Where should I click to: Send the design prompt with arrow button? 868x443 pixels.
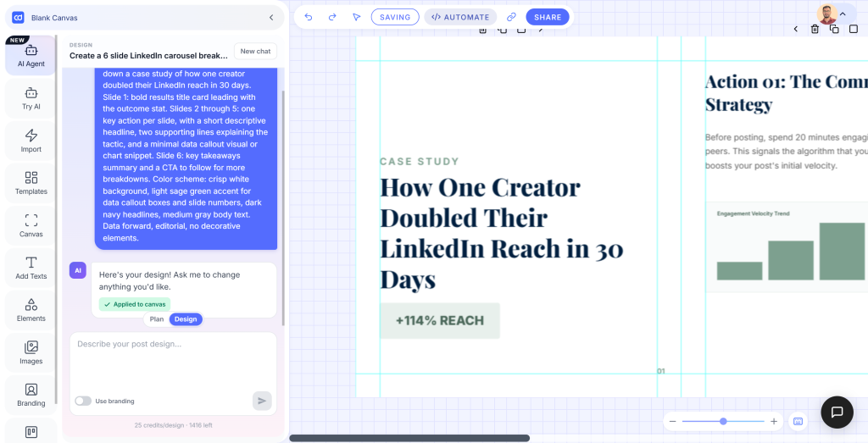262,401
